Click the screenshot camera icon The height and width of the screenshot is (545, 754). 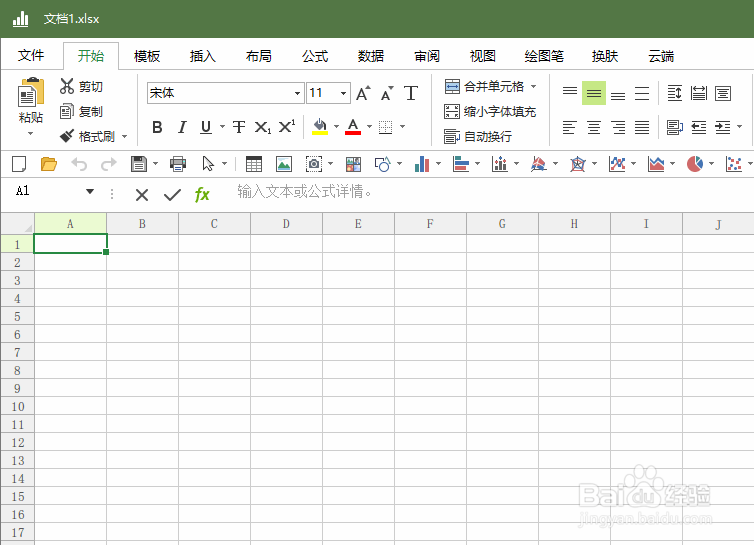[314, 164]
